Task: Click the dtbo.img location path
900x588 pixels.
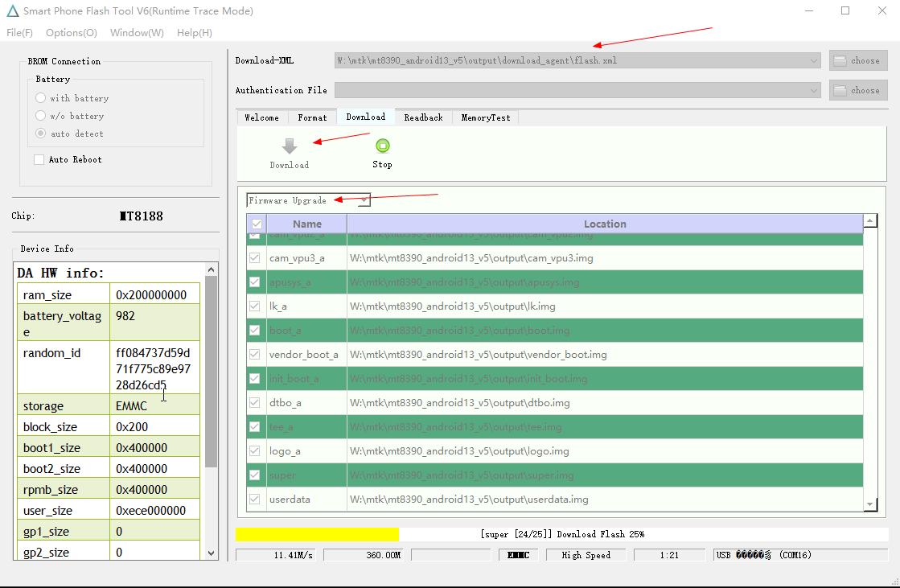Action: point(460,402)
